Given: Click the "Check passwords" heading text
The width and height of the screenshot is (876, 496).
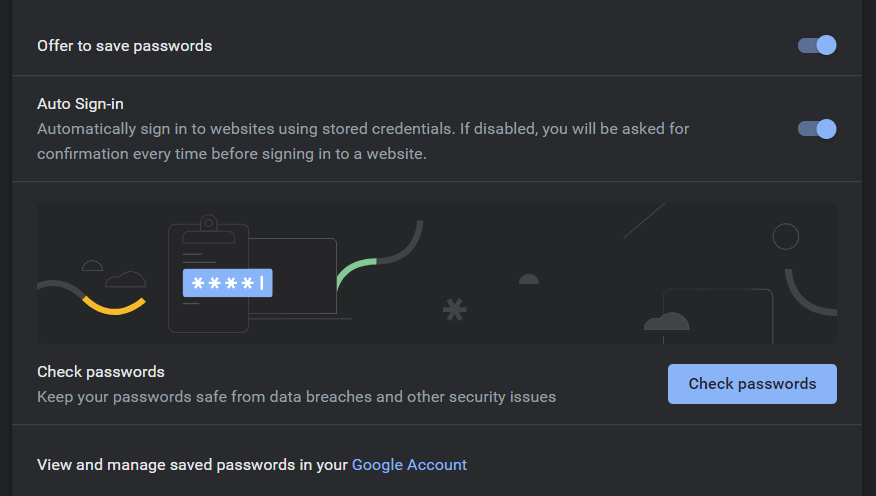Looking at the screenshot, I should pyautogui.click(x=100, y=372).
